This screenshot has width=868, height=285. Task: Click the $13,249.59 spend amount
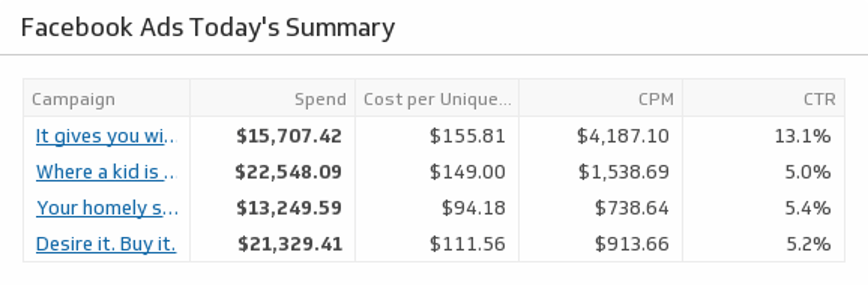pos(289,208)
